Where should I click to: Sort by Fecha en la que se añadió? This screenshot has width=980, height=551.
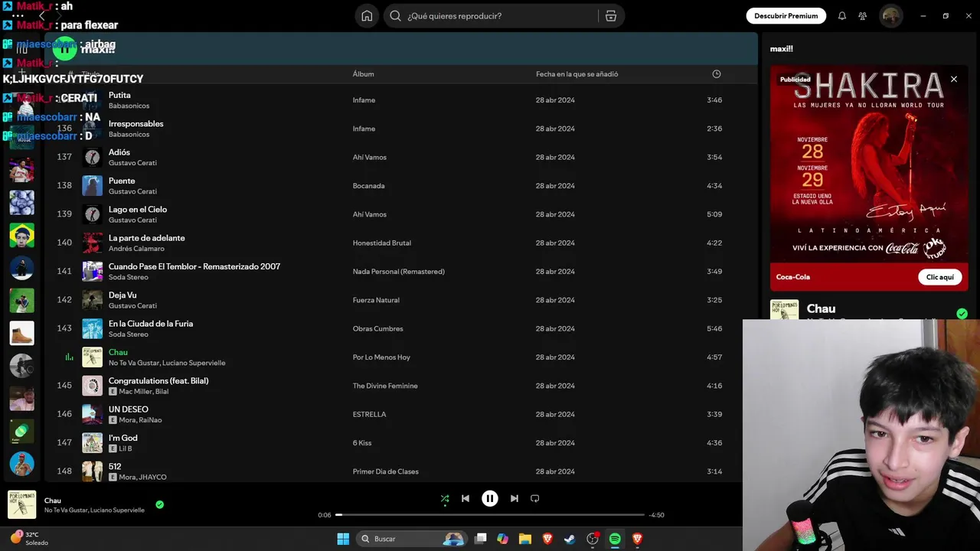coord(577,74)
